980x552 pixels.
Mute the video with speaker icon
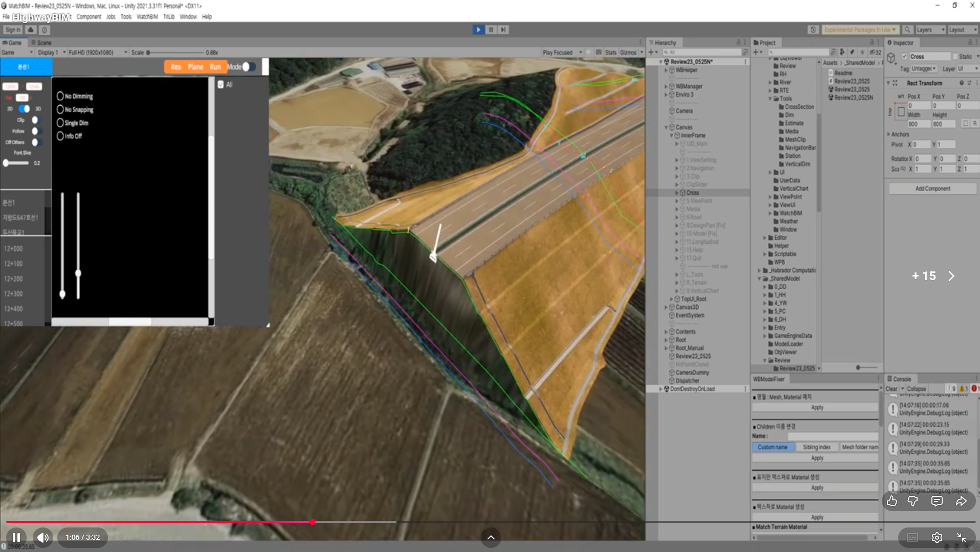(43, 537)
